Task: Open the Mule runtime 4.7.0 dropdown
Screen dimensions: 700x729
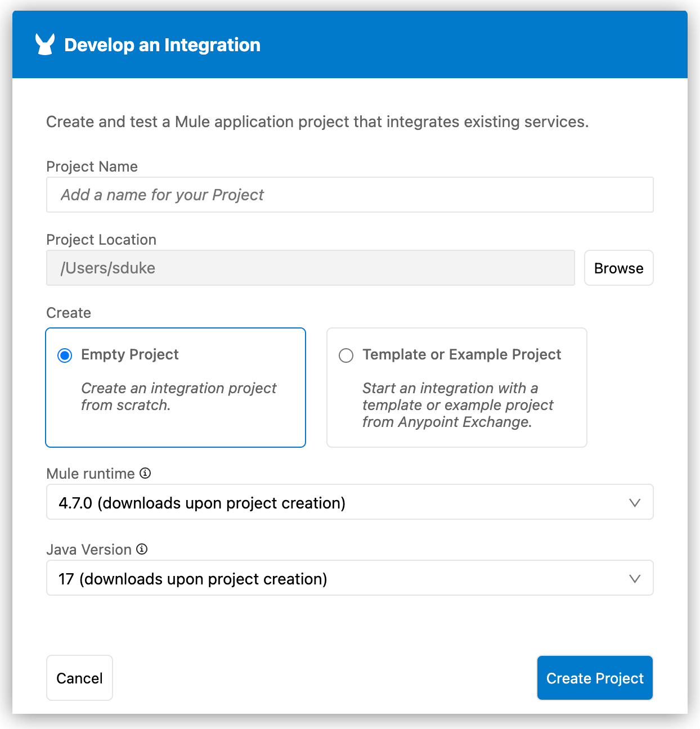Action: 349,502
